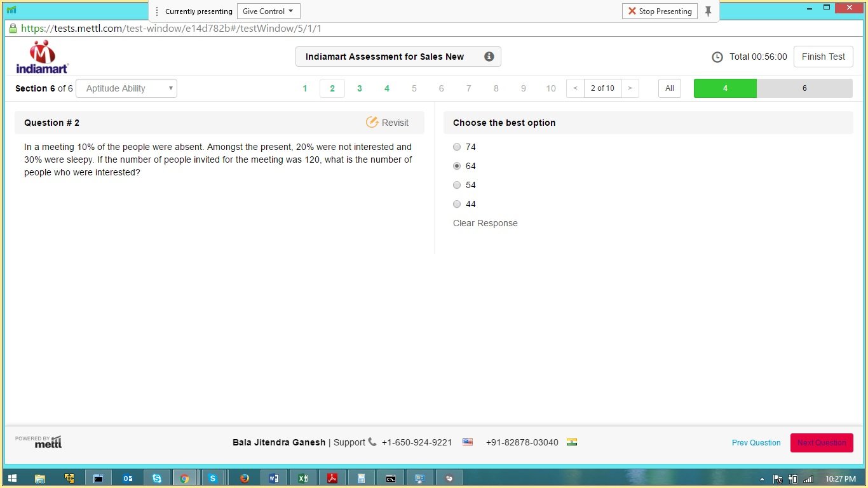Click the Clear Response link
The image size is (868, 488).
click(485, 223)
